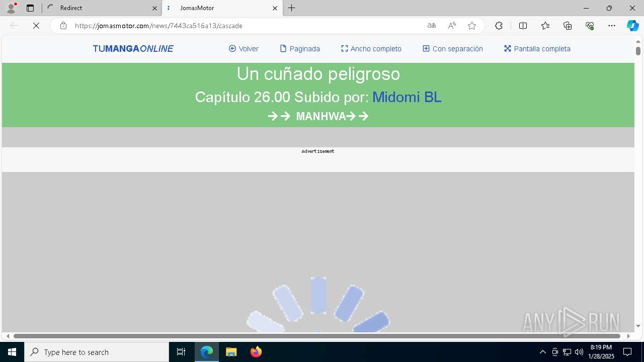Toggle Con separación option
Image resolution: width=644 pixels, height=362 pixels.
(x=453, y=49)
